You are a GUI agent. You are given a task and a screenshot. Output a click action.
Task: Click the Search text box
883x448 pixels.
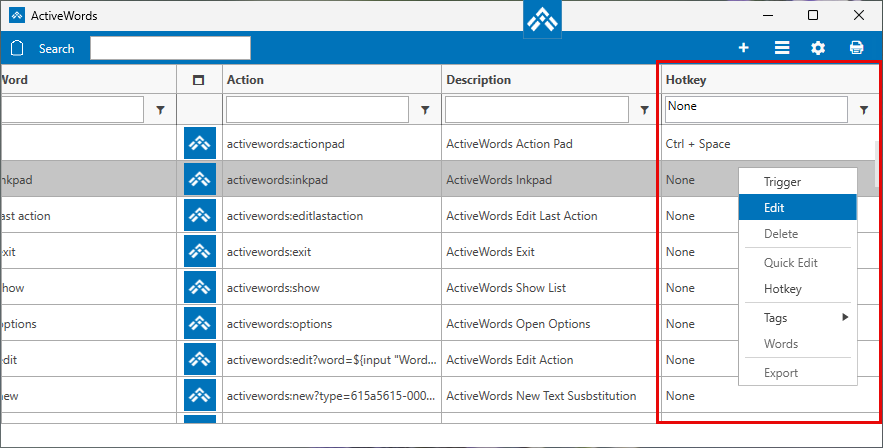(x=170, y=48)
